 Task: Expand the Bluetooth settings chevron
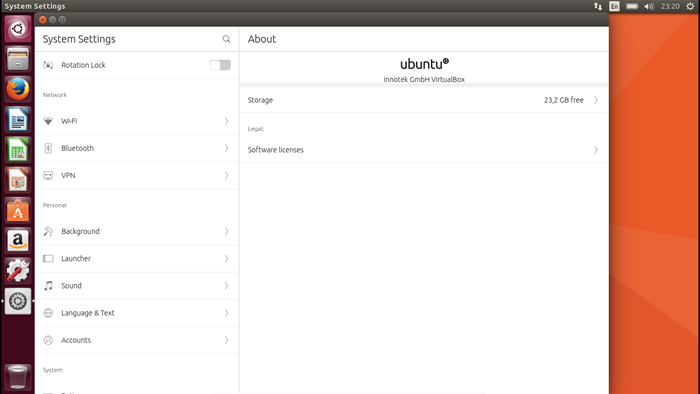tap(226, 148)
